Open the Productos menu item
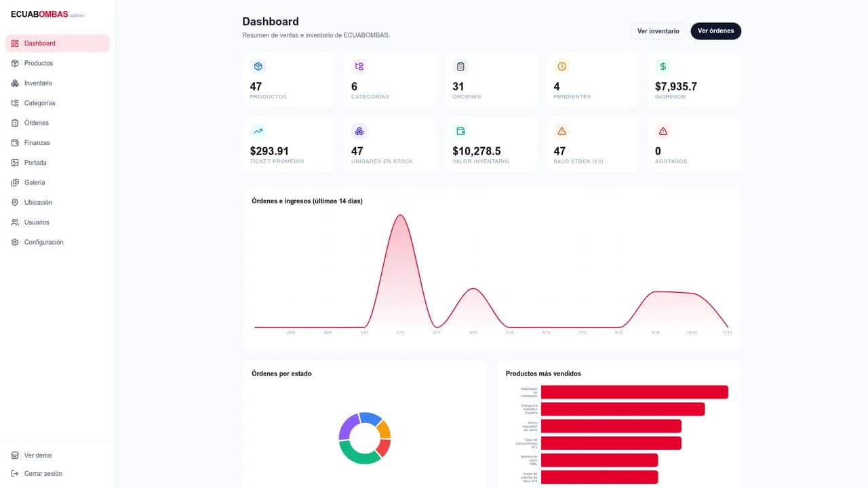 [58, 63]
